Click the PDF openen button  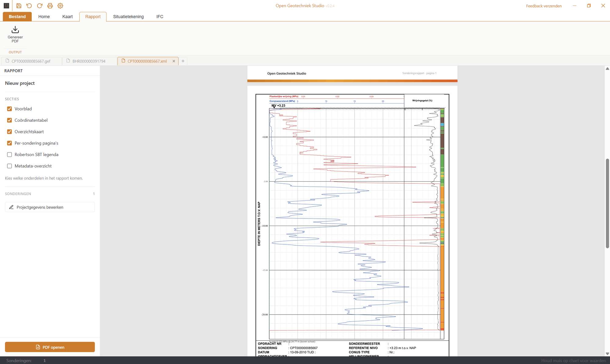click(x=50, y=347)
